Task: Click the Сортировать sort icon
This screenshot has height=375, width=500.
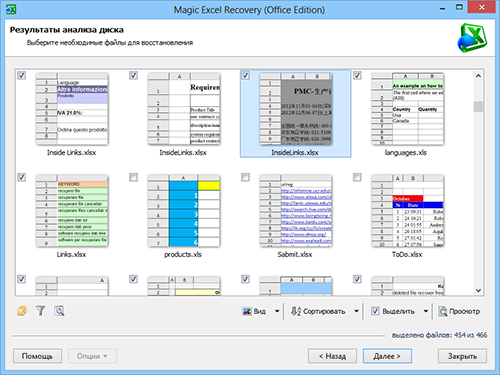Action: pos(296,311)
